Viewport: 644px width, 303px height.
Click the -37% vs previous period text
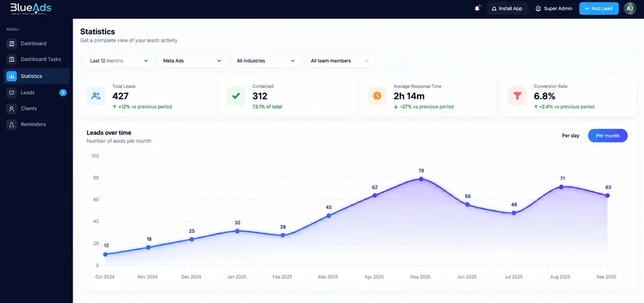(x=424, y=107)
